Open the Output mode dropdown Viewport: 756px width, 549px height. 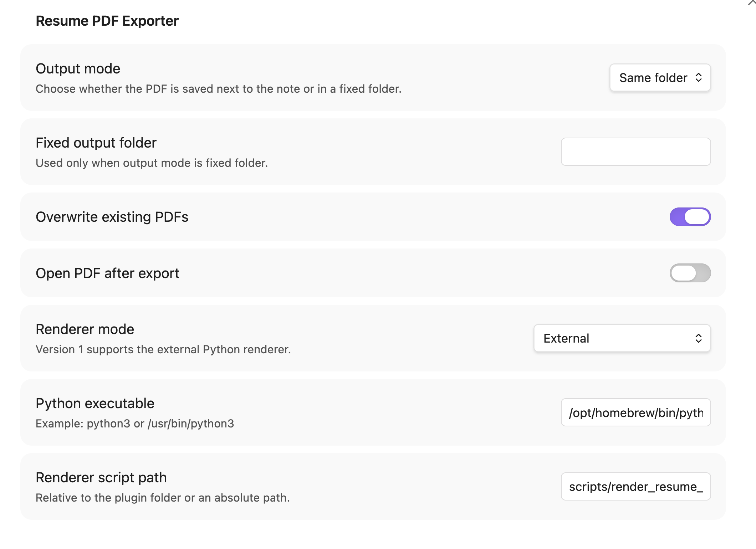coord(659,78)
